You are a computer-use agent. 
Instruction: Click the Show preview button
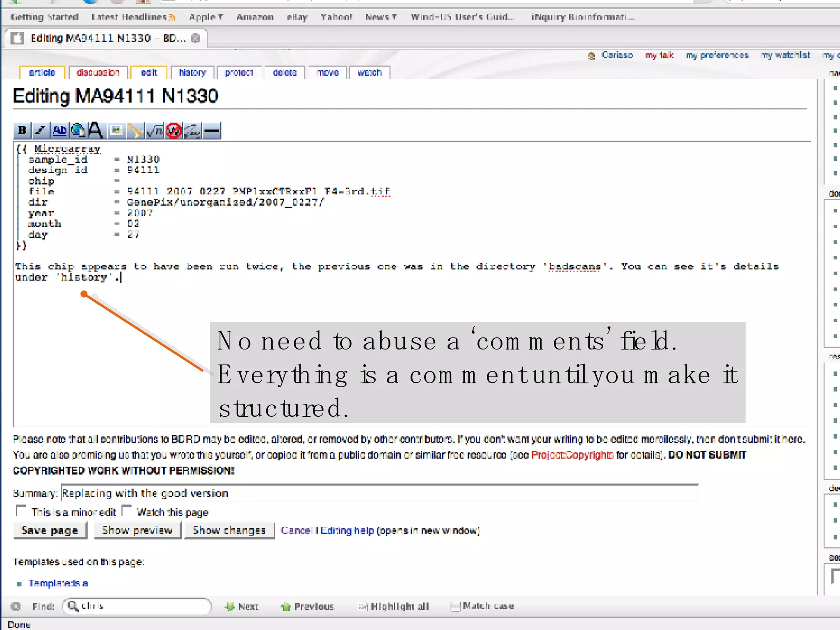pyautogui.click(x=137, y=530)
